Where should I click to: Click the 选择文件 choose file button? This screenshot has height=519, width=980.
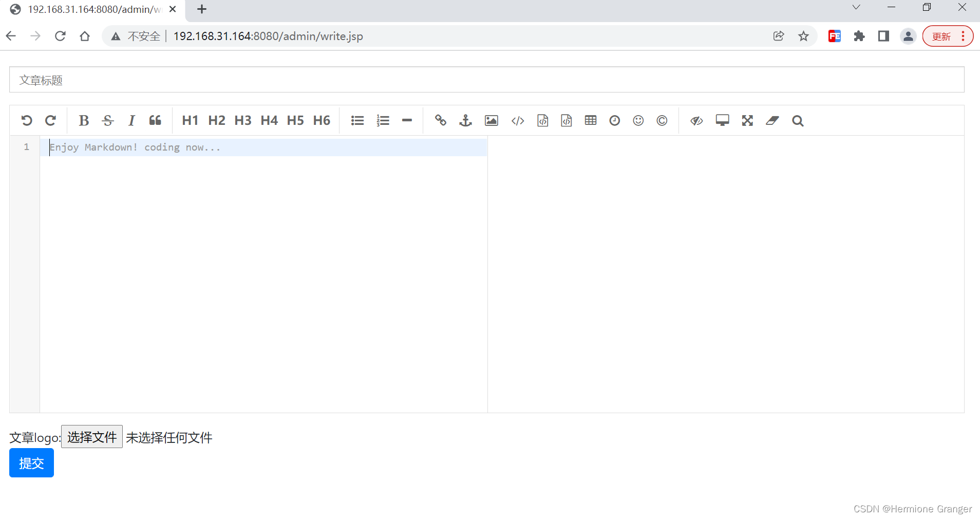pyautogui.click(x=92, y=437)
